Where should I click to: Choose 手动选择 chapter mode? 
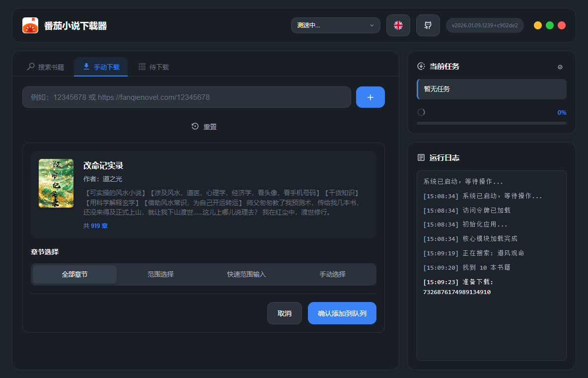click(x=332, y=274)
